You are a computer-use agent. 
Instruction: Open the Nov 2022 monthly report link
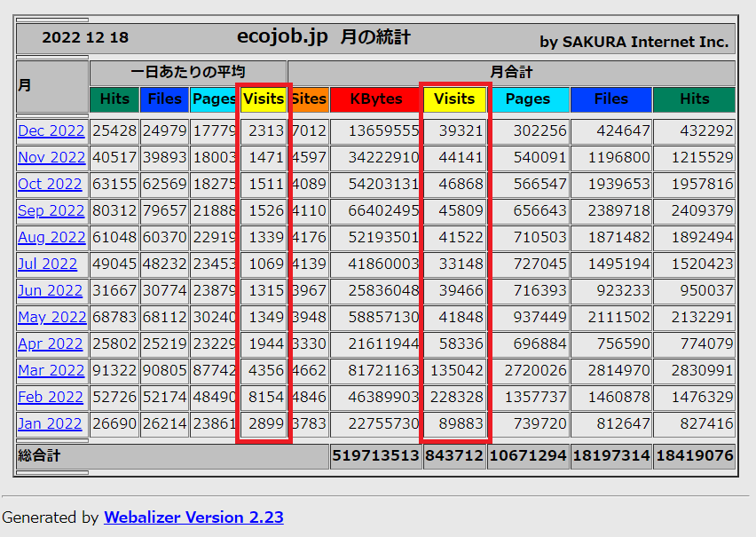[x=51, y=157]
